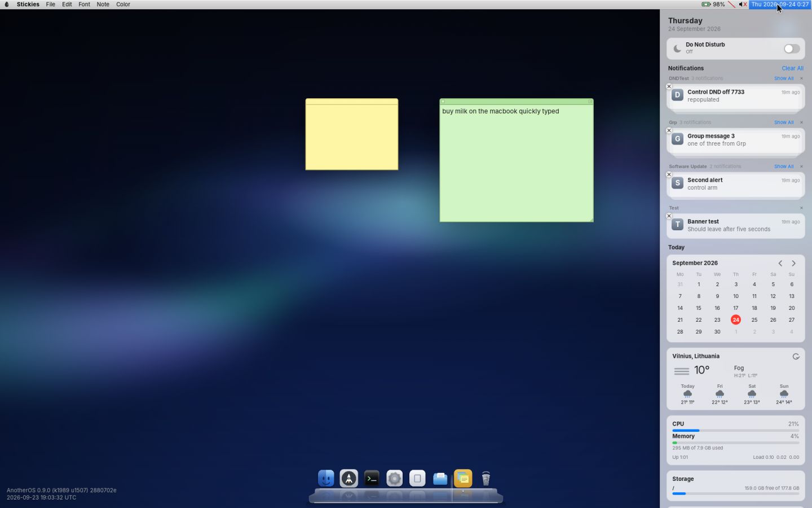Dismiss the Control DND off 7733 notification

669,86
